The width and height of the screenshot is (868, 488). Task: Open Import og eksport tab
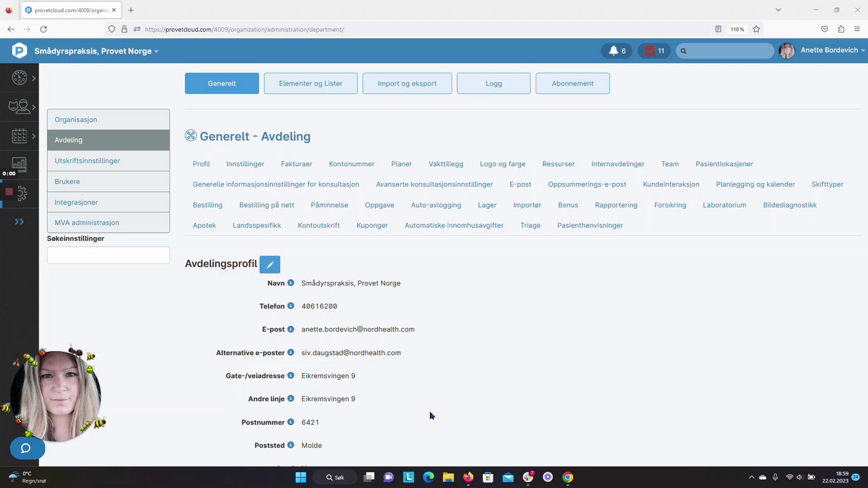407,83
